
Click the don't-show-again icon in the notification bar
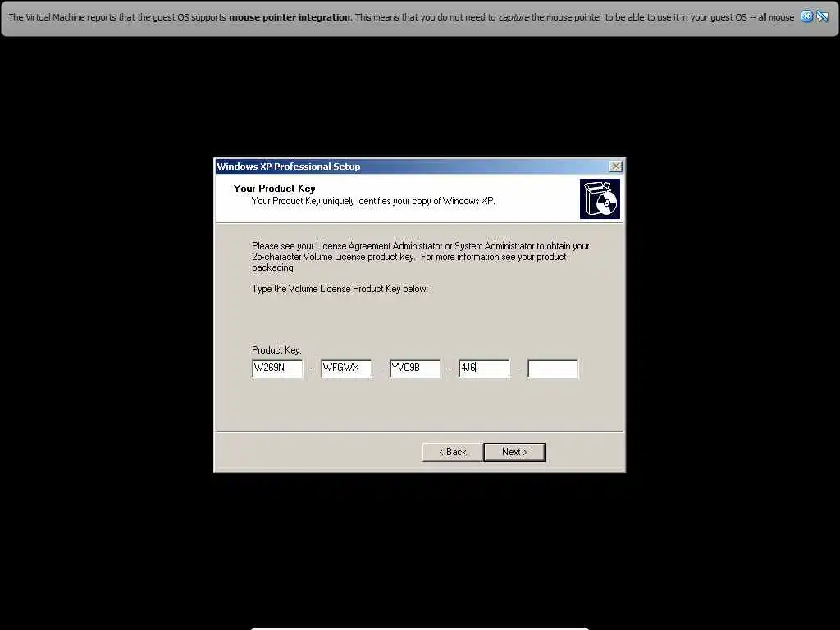[822, 16]
